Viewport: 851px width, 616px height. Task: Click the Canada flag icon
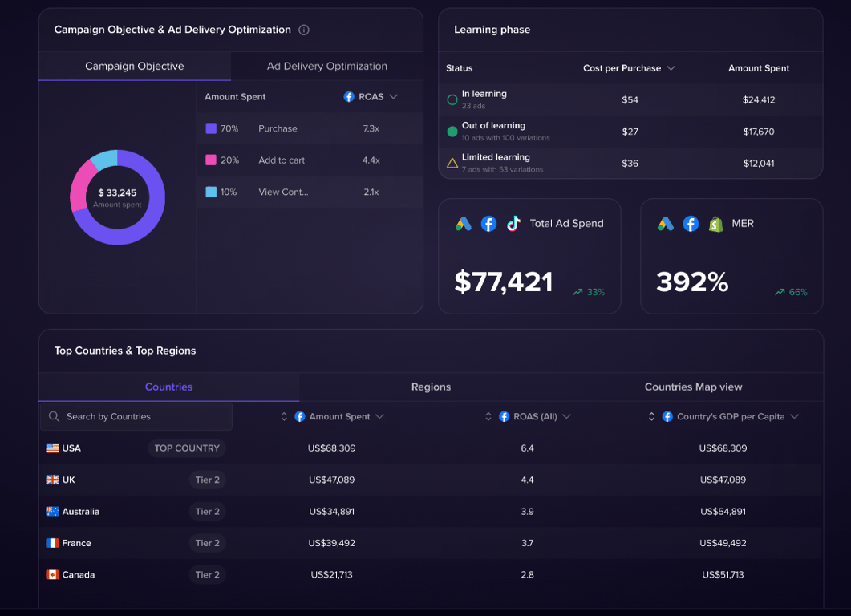pyautogui.click(x=53, y=574)
